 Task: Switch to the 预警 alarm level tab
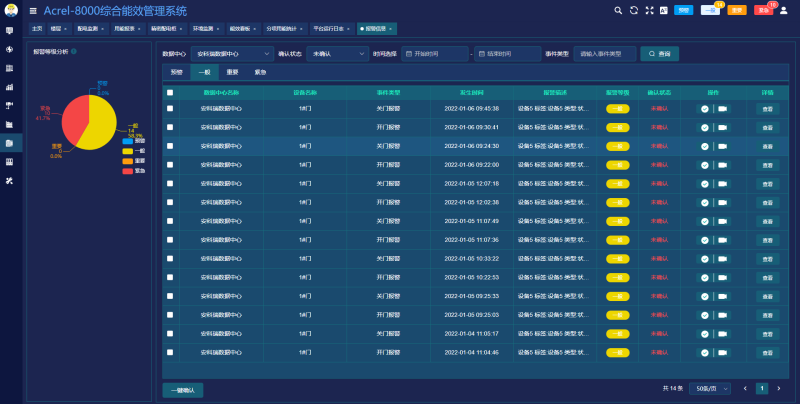point(177,72)
